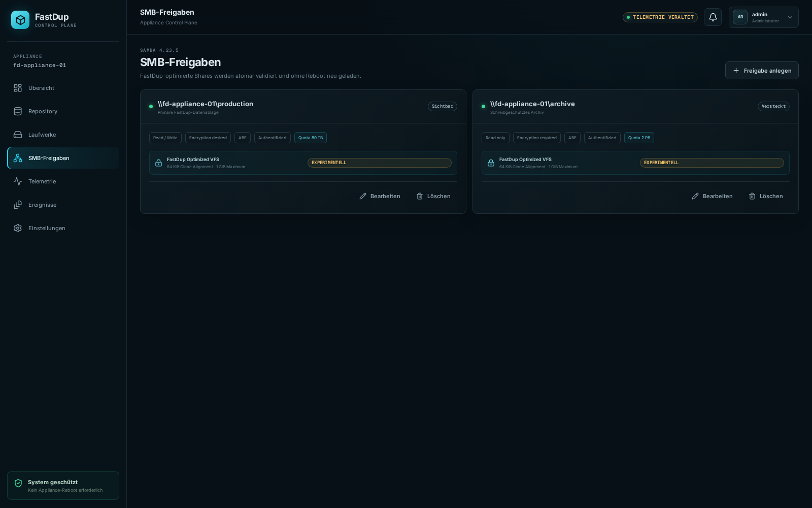Viewport: 812px width, 508px height.
Task: Create a new share with Freigabe anlegen
Action: pyautogui.click(x=762, y=71)
